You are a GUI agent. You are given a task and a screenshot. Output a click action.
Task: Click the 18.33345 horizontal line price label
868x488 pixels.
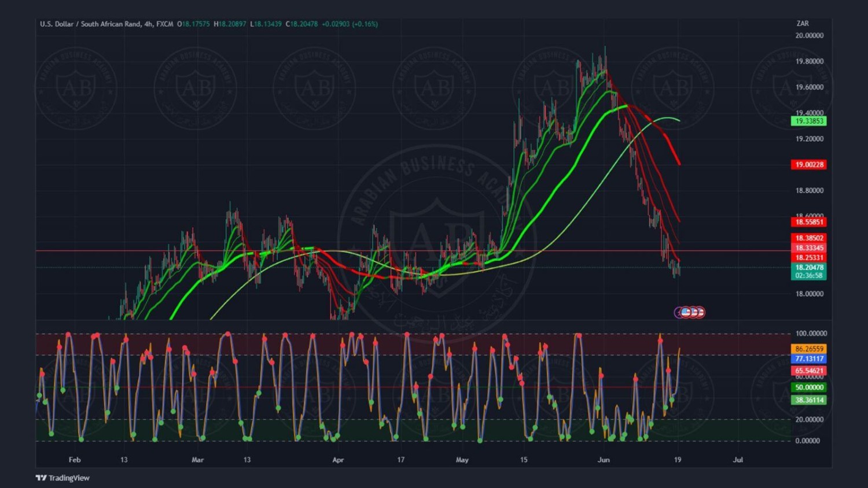pos(808,248)
